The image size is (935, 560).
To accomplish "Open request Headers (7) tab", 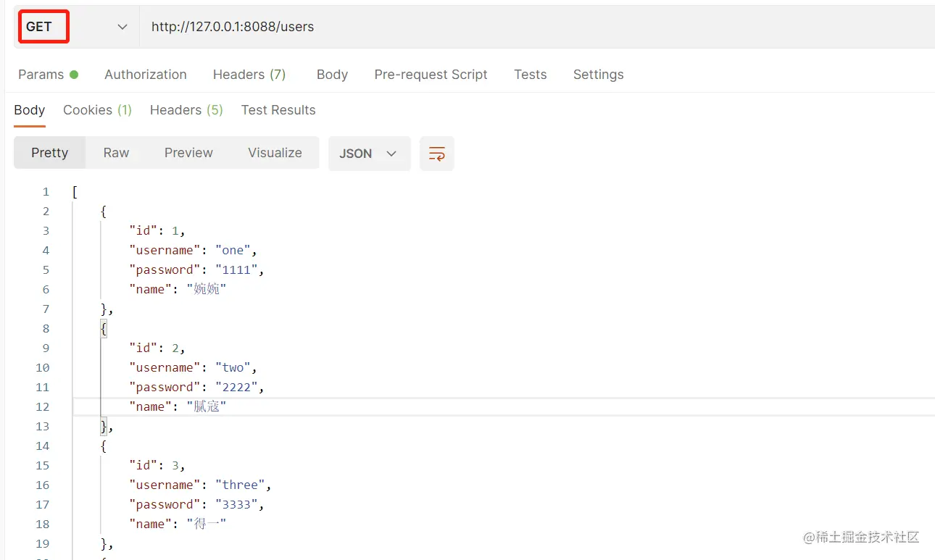I will point(249,75).
